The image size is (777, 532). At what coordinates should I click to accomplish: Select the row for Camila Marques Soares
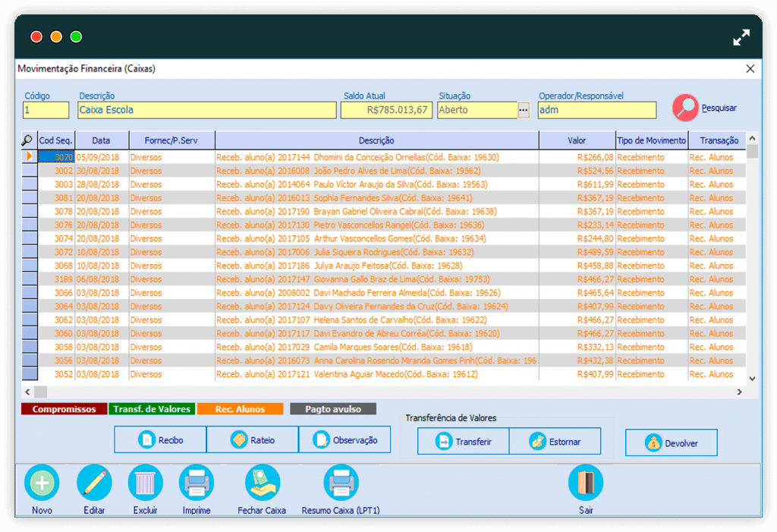click(x=383, y=347)
